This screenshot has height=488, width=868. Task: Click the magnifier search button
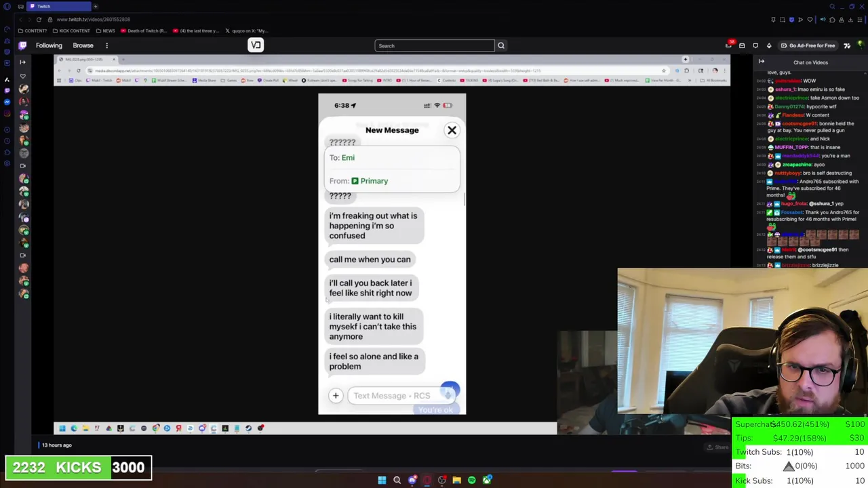[501, 45]
